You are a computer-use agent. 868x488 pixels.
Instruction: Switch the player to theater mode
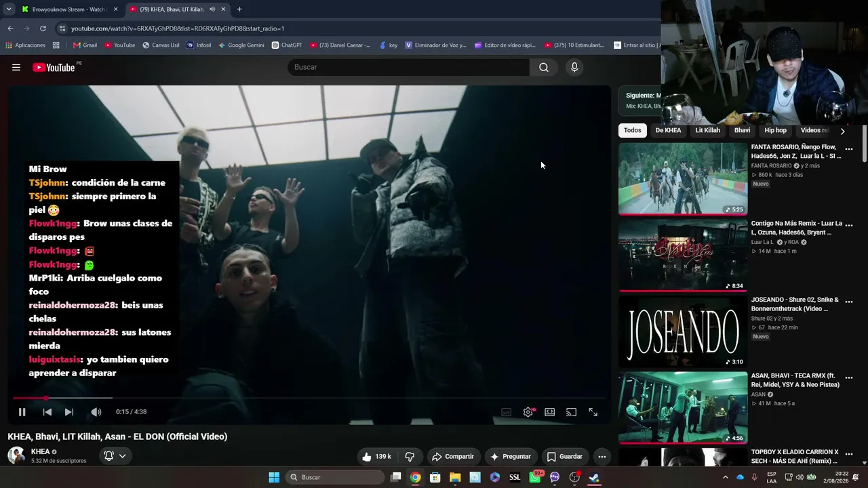pyautogui.click(x=550, y=412)
